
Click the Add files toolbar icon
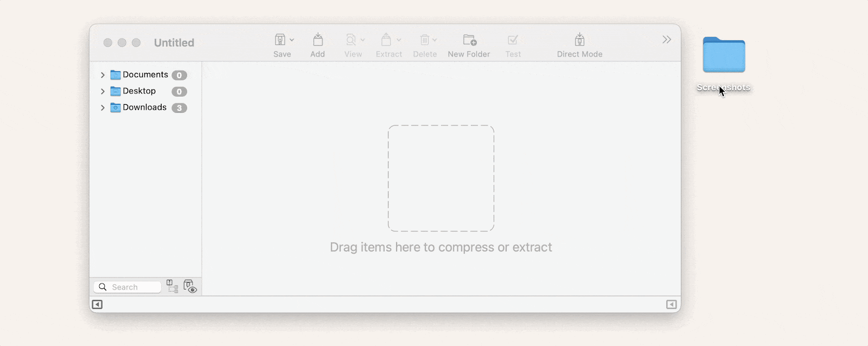(x=318, y=40)
